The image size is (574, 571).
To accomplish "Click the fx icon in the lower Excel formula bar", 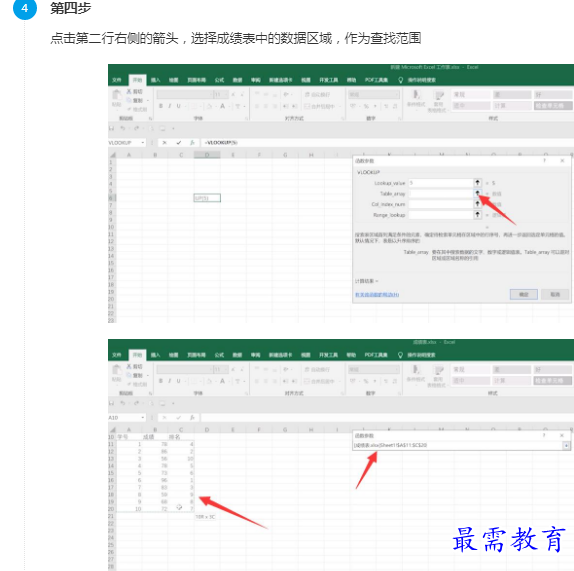I will pyautogui.click(x=192, y=418).
